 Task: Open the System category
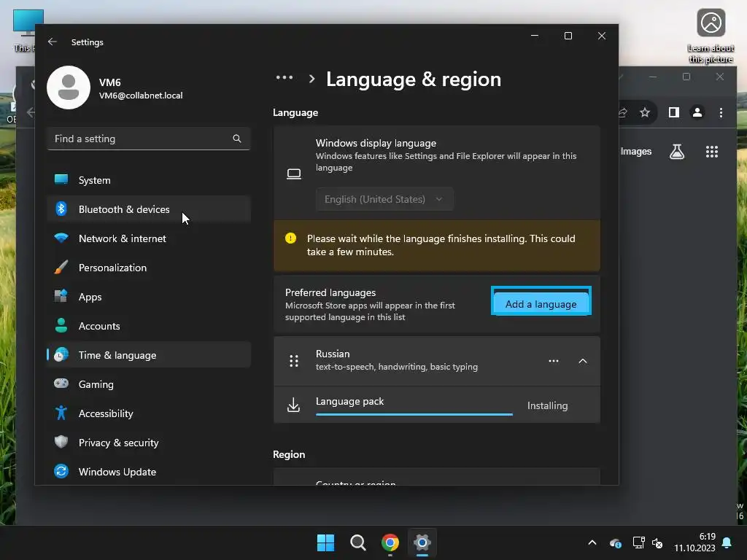(149, 180)
